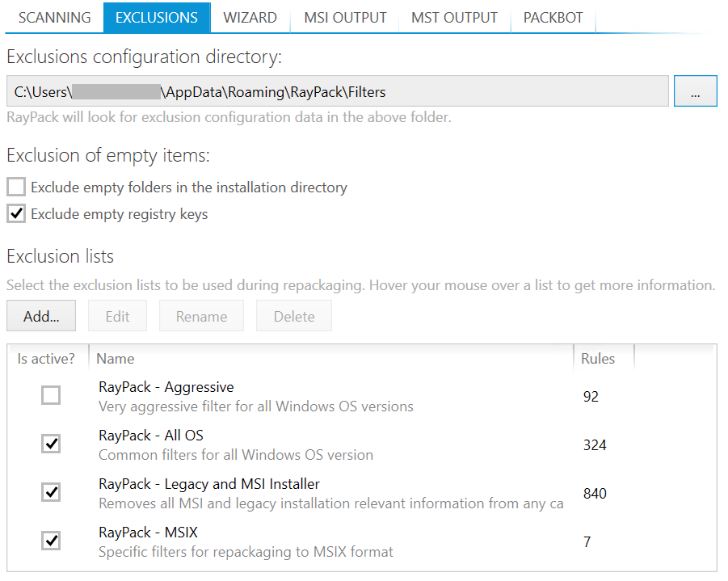This screenshot has width=728, height=581.
Task: Click the browse ellipsis button
Action: (695, 92)
